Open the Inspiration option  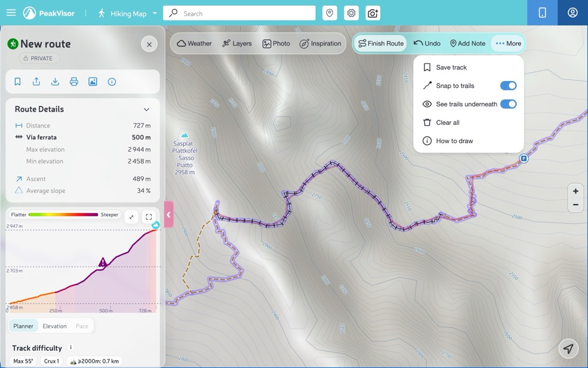[x=320, y=44]
